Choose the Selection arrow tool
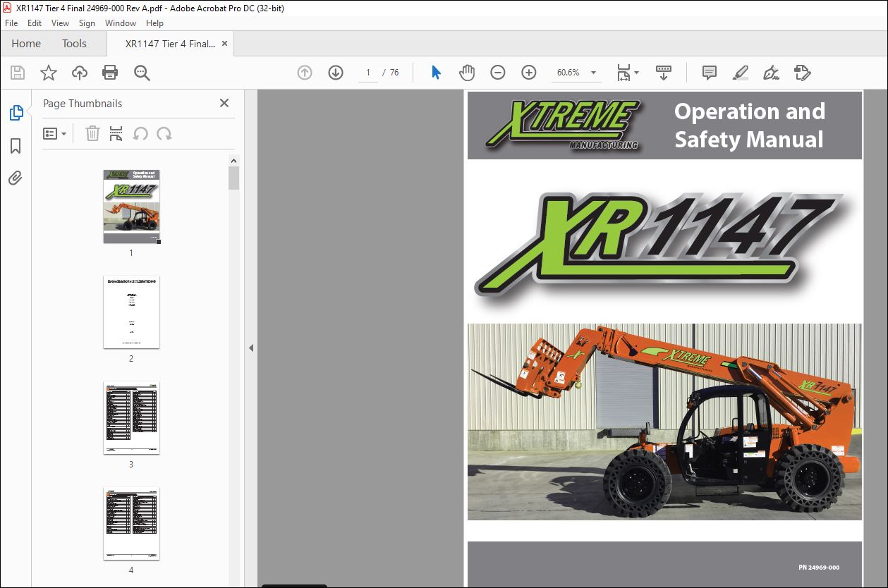Image resolution: width=888 pixels, height=588 pixels. (x=436, y=73)
